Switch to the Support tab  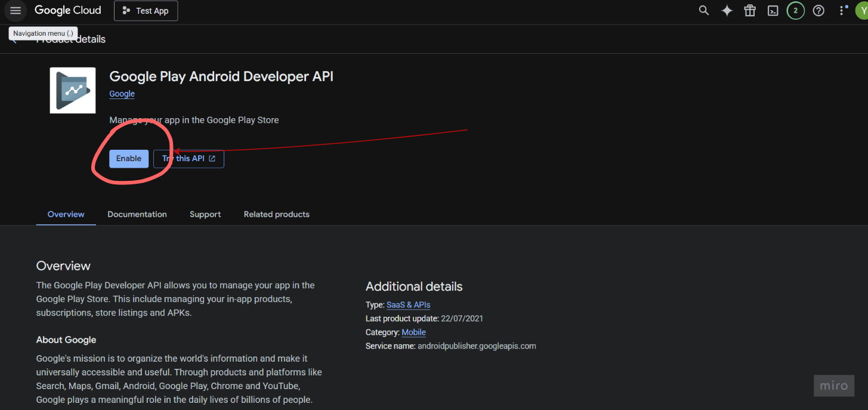pyautogui.click(x=205, y=214)
